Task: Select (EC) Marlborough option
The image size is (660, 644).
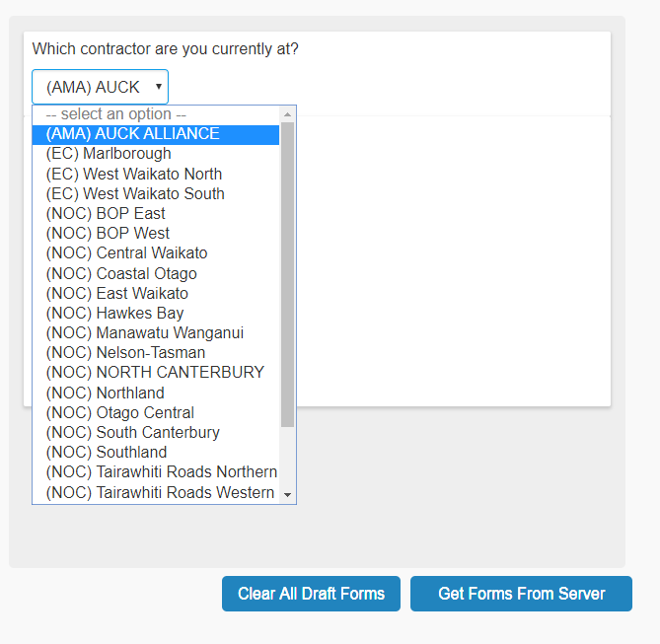Action: point(109,154)
